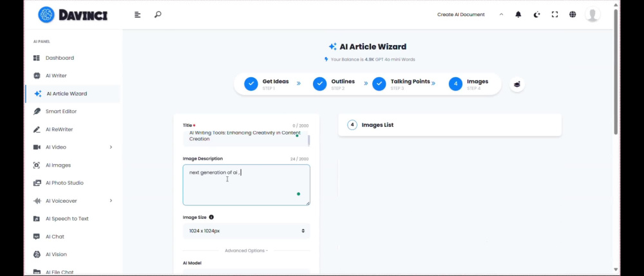Viewport: 644px width, 276px height.
Task: Click the AI Vision icon
Action: coord(37,254)
